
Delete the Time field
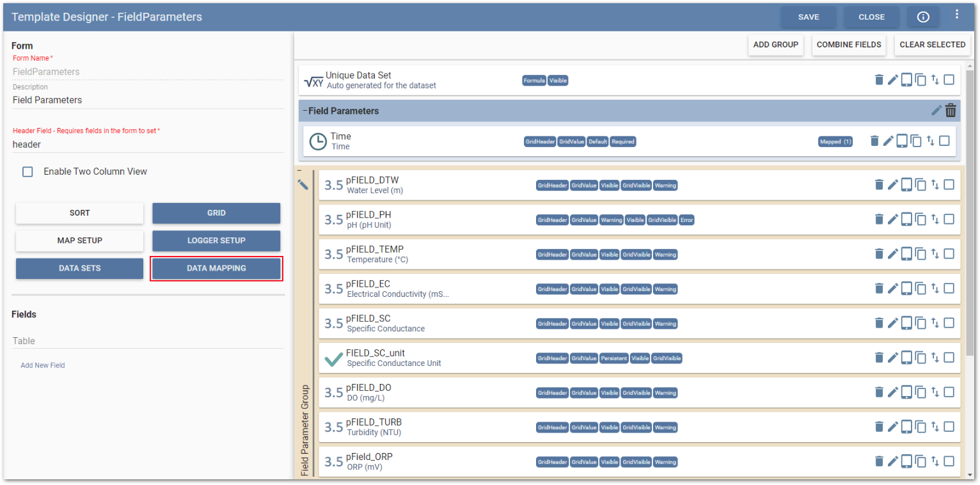coord(874,141)
